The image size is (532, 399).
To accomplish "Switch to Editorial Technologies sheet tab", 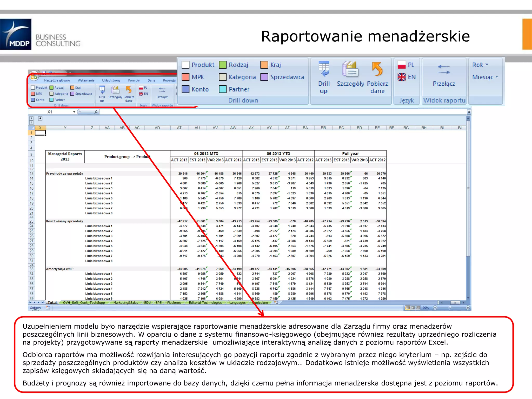I will coord(205,302).
